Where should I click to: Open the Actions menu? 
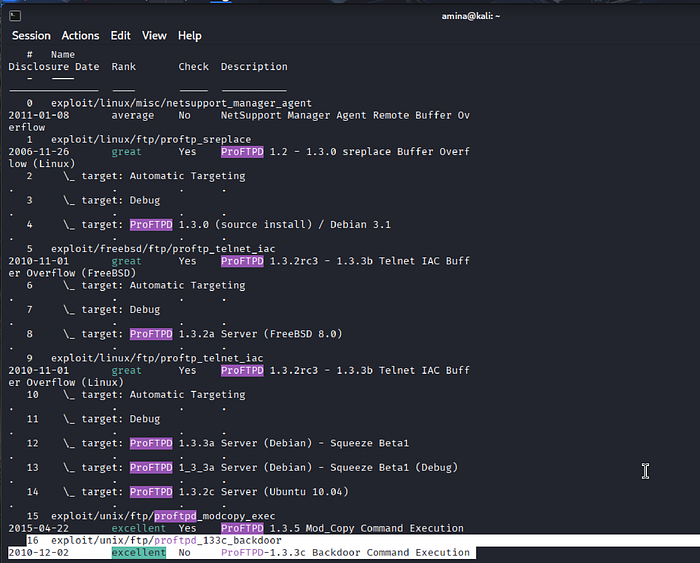[x=80, y=36]
